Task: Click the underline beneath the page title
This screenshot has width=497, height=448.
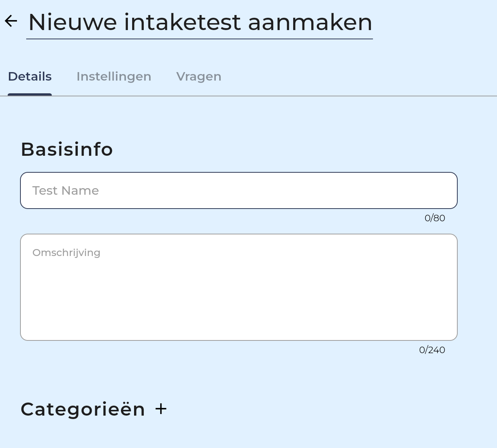Action: (200, 39)
